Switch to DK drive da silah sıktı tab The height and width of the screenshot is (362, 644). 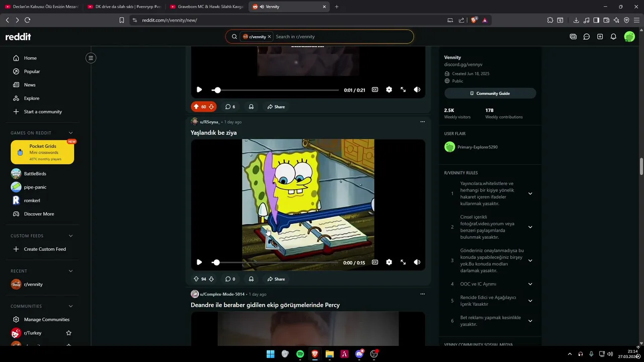tap(124, 7)
